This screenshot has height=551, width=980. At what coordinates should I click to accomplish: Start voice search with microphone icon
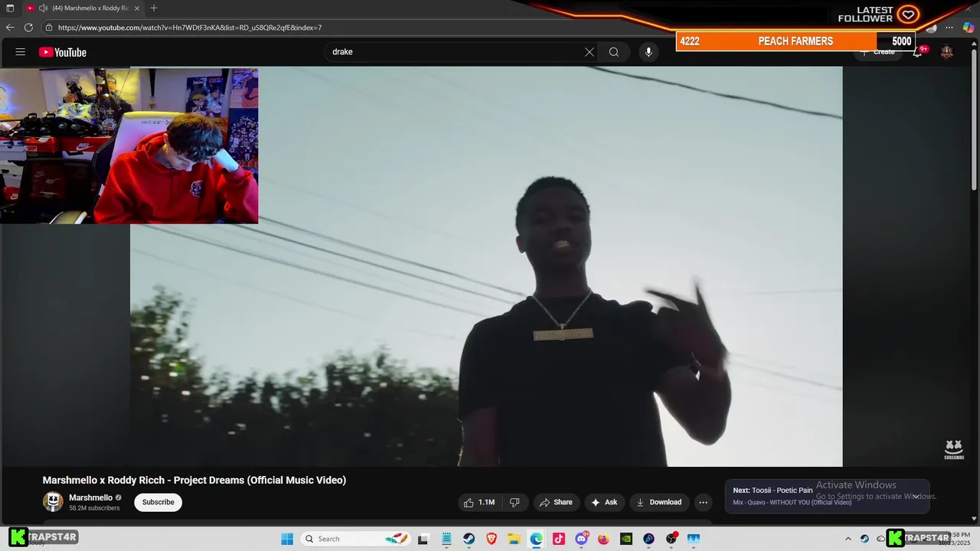click(x=648, y=52)
